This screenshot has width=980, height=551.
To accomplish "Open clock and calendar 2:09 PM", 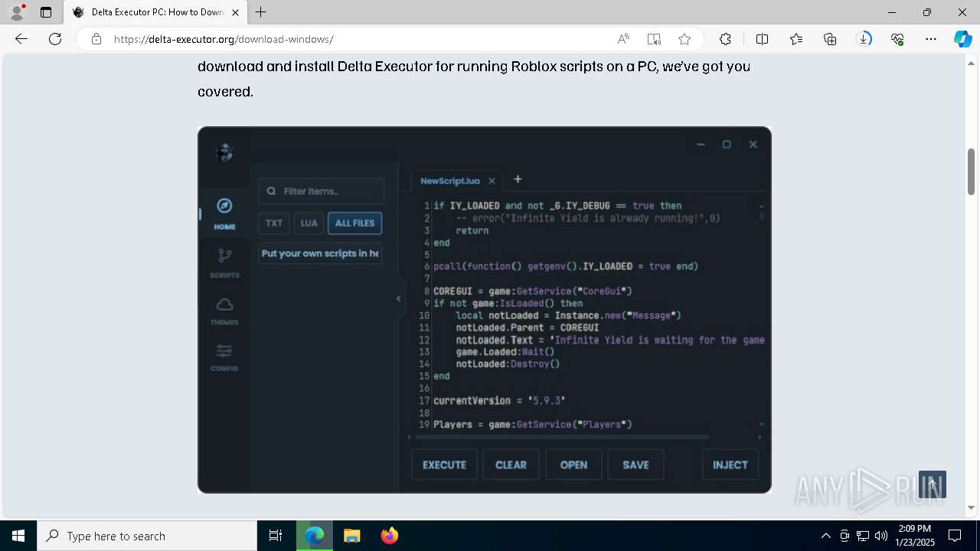I will pos(915,536).
